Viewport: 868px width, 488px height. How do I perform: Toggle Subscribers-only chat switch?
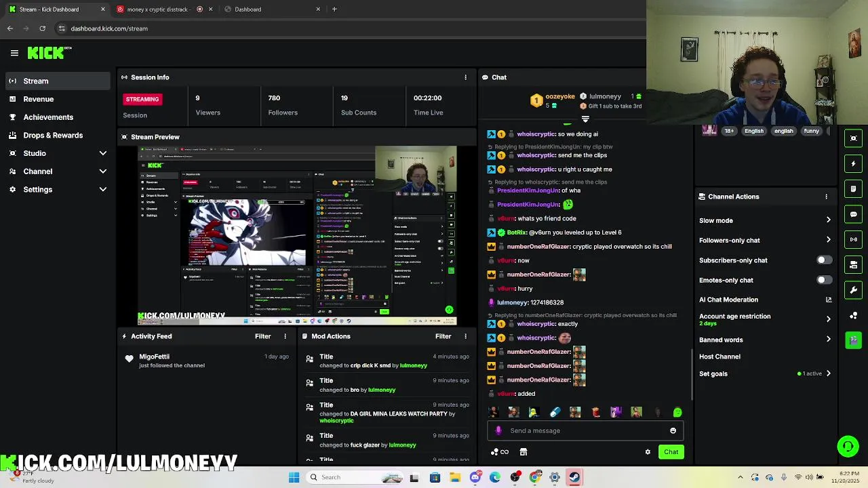point(824,260)
